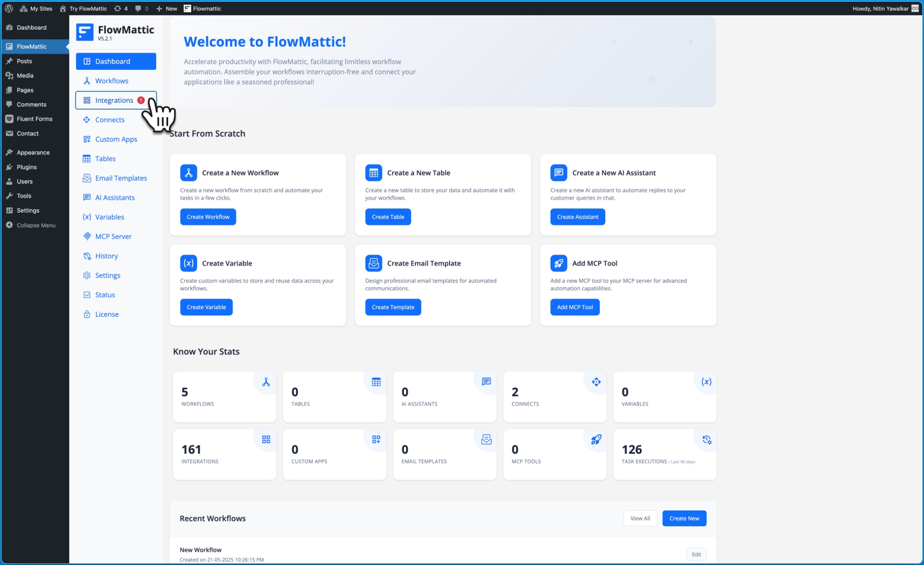Click the Collapse Menu arrow icon
Screen dimensions: 924x565
click(9, 225)
